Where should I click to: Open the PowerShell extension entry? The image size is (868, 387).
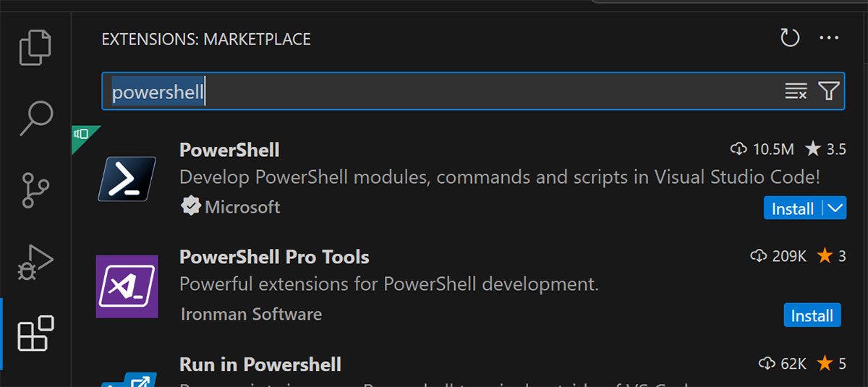click(x=229, y=150)
